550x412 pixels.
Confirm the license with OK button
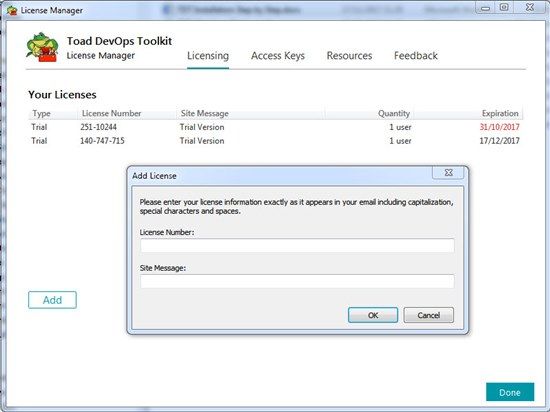[373, 315]
